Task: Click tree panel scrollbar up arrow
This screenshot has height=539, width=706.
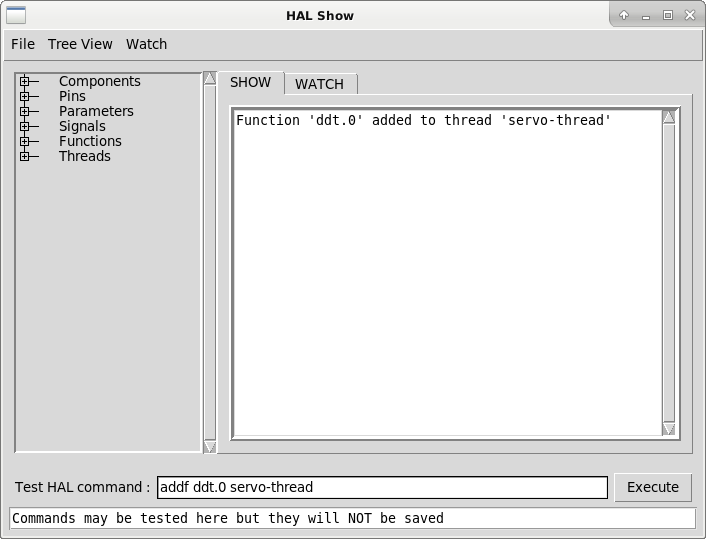Action: point(209,78)
